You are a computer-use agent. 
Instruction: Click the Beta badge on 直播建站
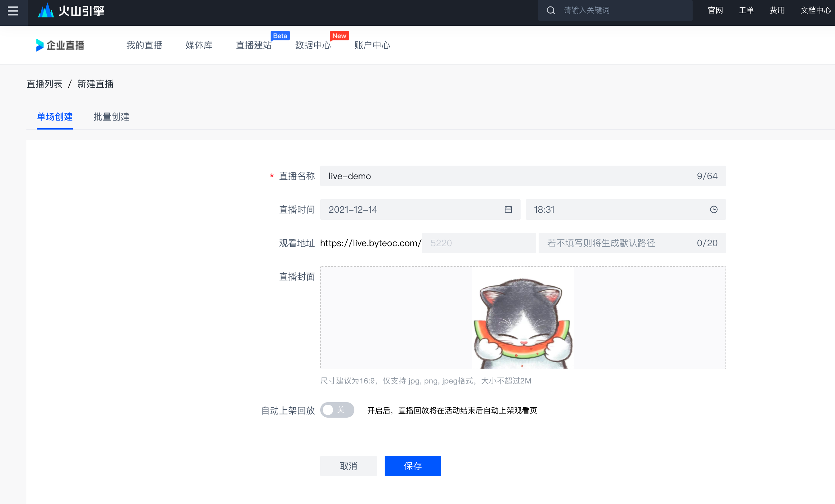(280, 36)
